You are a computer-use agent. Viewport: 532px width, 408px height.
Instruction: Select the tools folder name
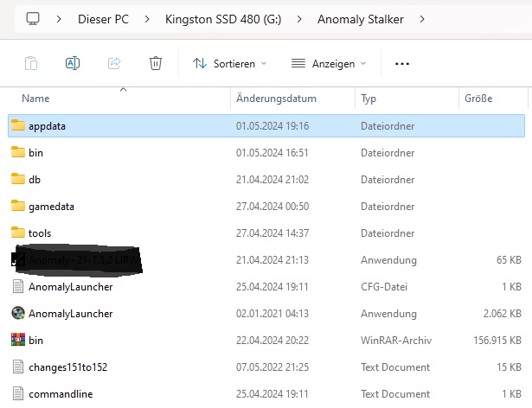[x=40, y=233]
